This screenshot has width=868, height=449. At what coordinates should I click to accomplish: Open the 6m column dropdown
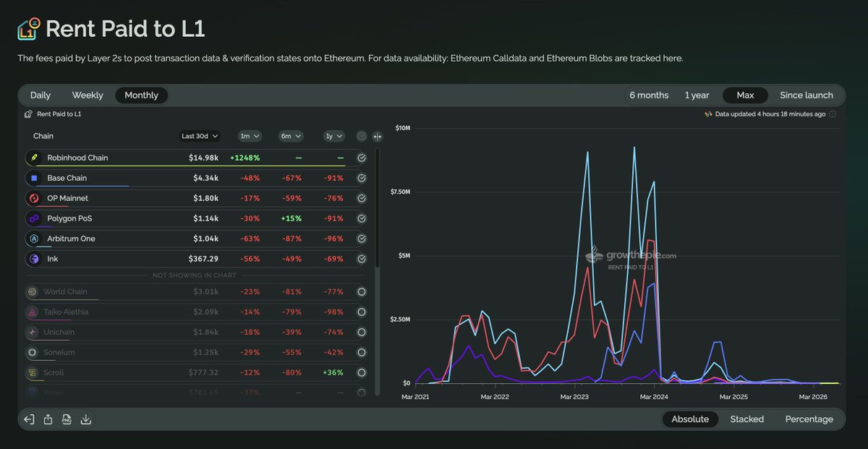[x=291, y=136]
